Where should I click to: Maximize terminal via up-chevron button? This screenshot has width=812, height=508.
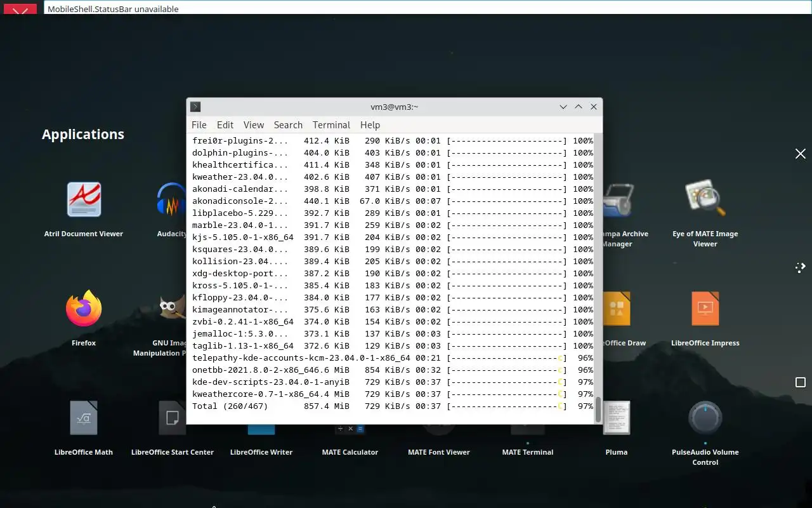click(579, 107)
